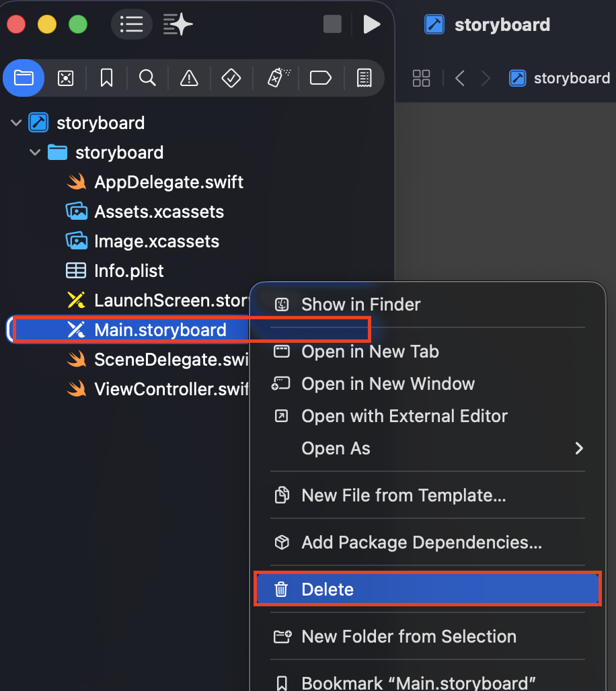616x691 pixels.
Task: Choose Delete from context menu
Action: click(x=427, y=590)
